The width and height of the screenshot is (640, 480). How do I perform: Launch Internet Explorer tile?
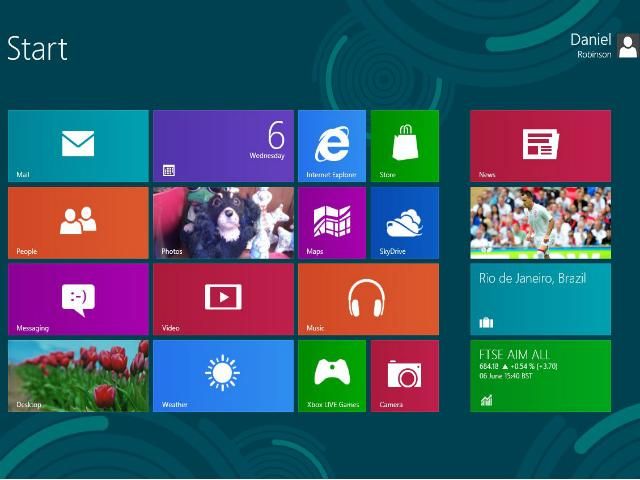pos(332,146)
